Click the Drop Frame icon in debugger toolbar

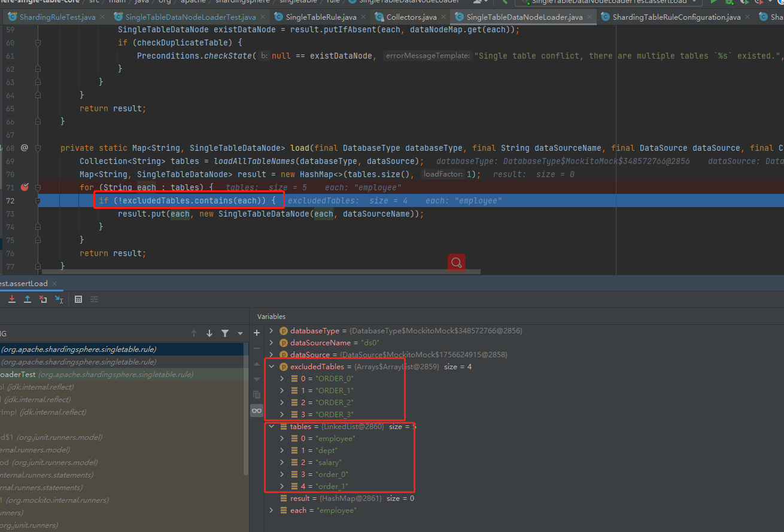tap(42, 299)
